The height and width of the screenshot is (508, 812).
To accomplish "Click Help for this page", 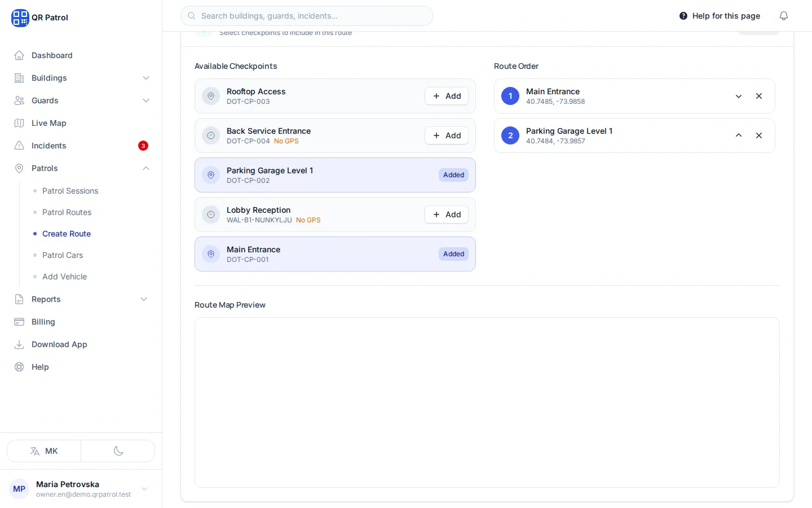I will [720, 16].
